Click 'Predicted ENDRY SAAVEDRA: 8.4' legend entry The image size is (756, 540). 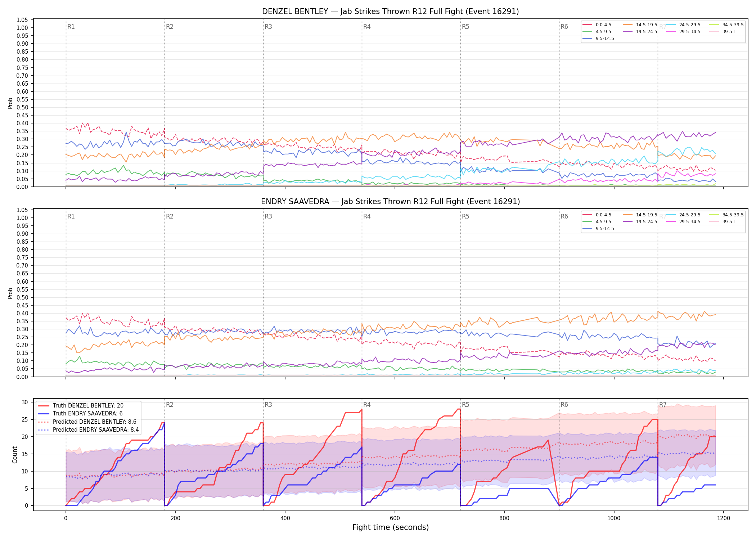click(88, 430)
